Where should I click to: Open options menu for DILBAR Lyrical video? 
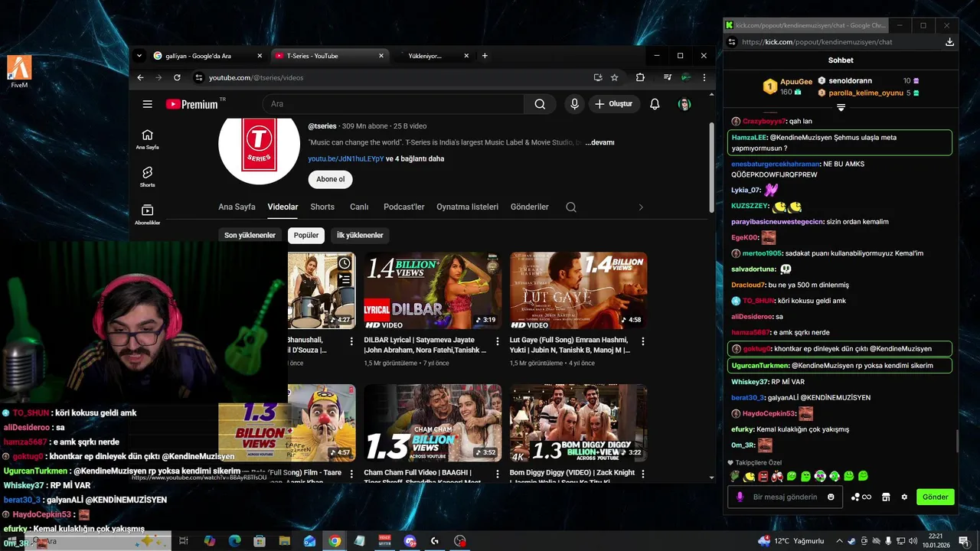(x=498, y=341)
